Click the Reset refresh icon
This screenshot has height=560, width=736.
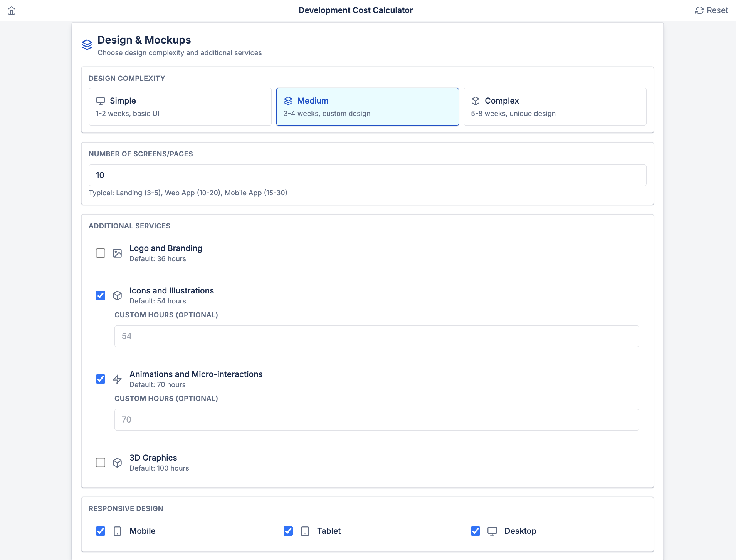click(699, 10)
